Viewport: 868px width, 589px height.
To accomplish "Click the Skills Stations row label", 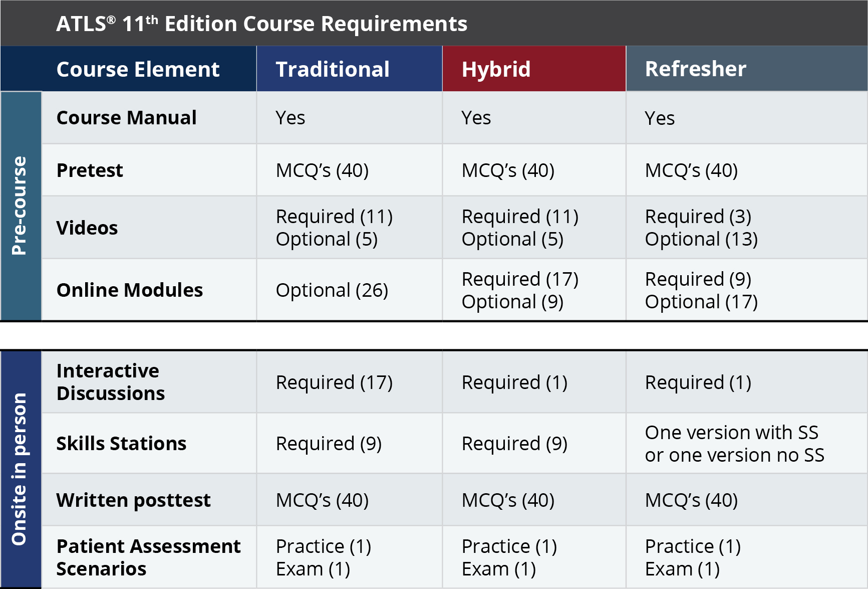I will [121, 444].
